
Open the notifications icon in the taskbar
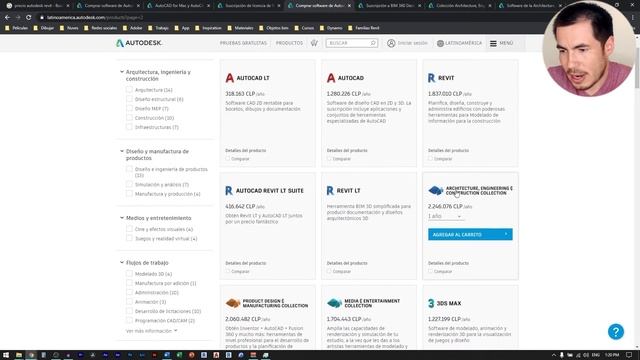pyautogui.click(x=629, y=355)
